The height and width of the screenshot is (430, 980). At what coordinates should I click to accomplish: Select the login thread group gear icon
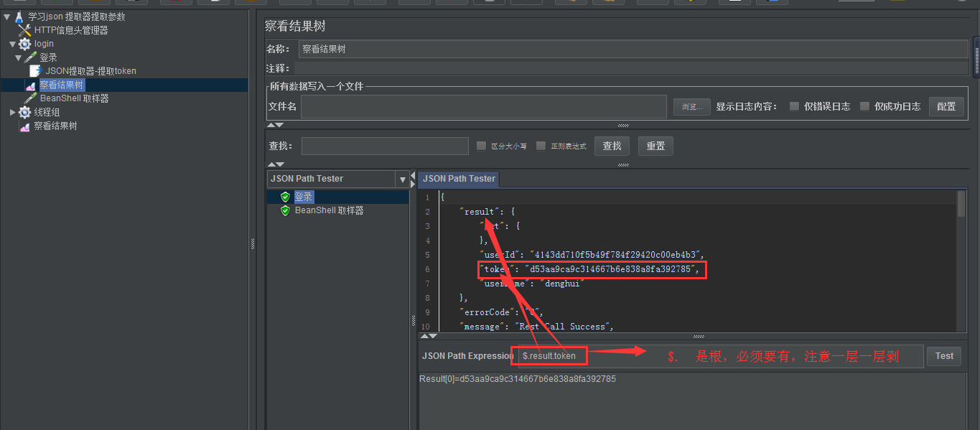coord(24,43)
